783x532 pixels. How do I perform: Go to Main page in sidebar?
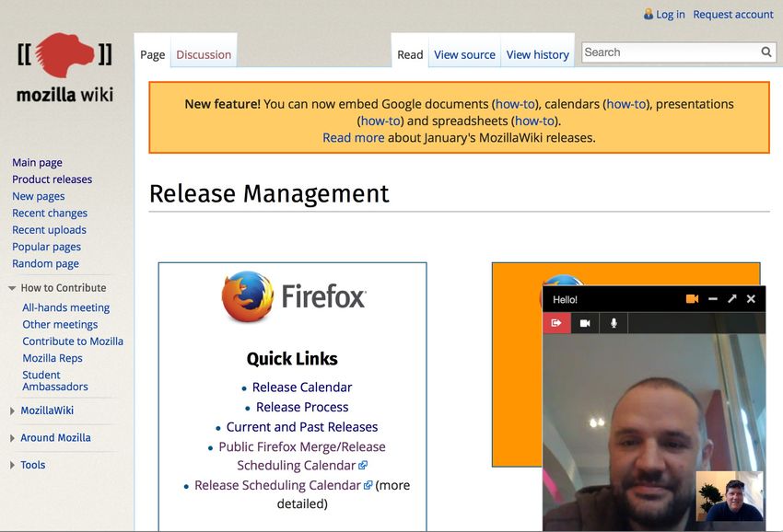tap(38, 163)
